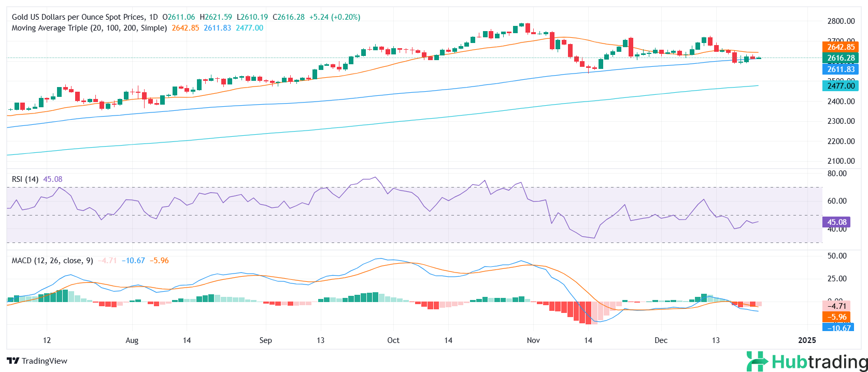Screen dimensions: 868x372
Task: Click the blue 2611.83 price axis tag
Action: 840,69
